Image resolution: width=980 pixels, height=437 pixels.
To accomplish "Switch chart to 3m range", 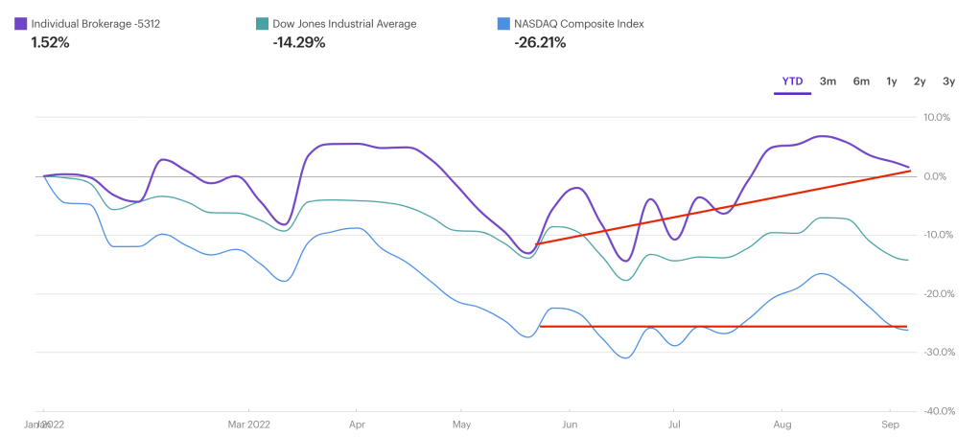I will [x=828, y=81].
